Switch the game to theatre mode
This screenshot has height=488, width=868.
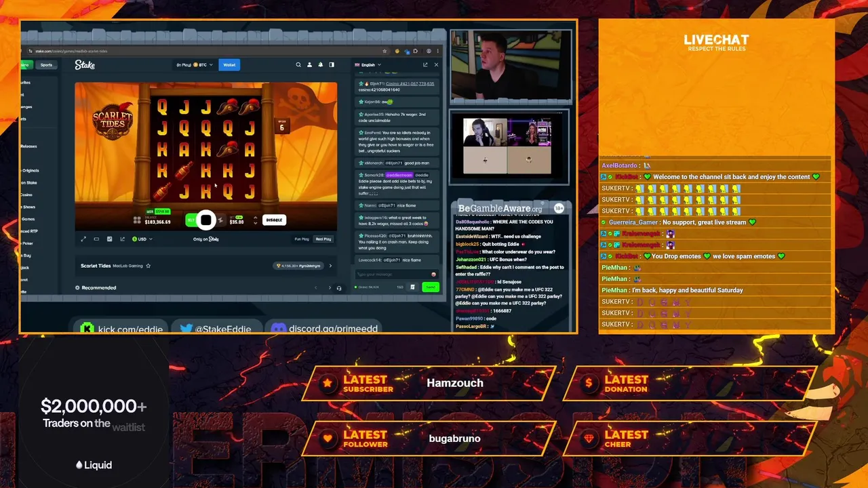96,239
